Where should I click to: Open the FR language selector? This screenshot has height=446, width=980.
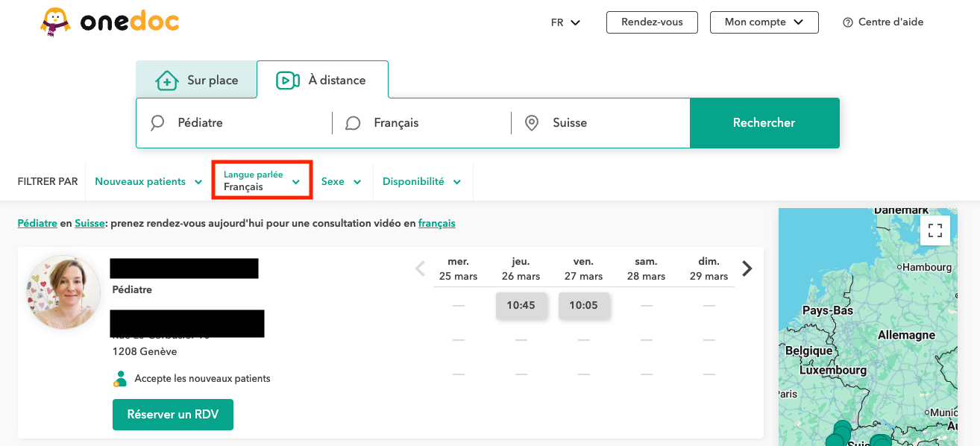[565, 22]
